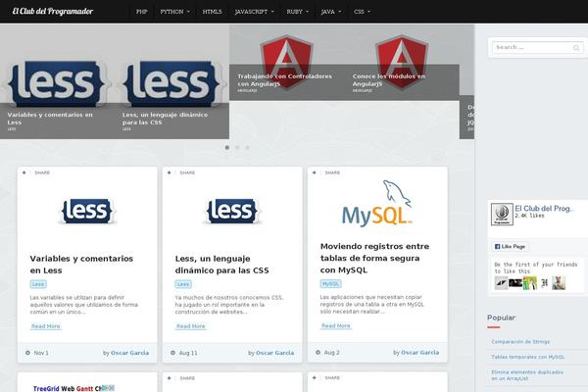Open popular post Elimina elementos duplicados
Viewport: 588px width, 392px height.
[x=527, y=375]
